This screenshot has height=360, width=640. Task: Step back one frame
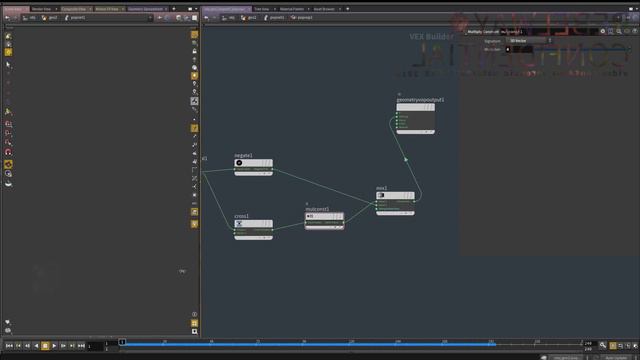27,346
